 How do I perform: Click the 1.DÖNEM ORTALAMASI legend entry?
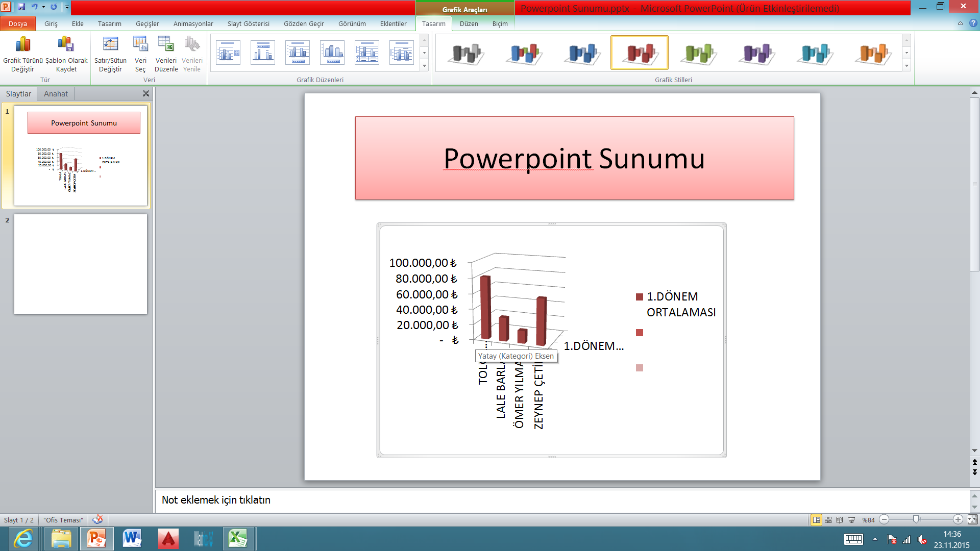[x=676, y=305]
